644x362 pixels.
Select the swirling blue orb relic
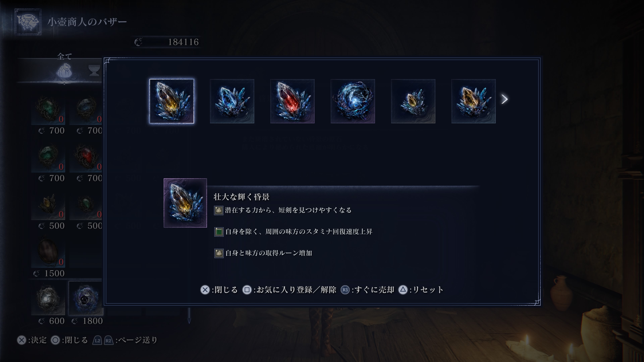tap(353, 101)
